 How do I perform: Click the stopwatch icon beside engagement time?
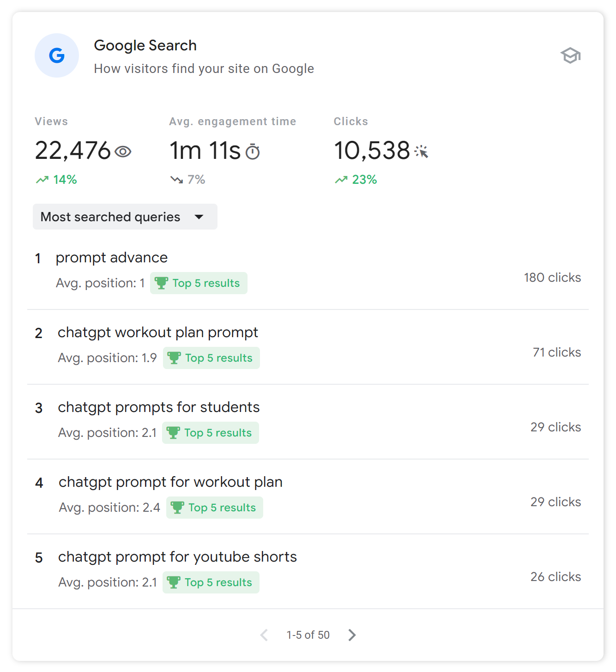[253, 151]
